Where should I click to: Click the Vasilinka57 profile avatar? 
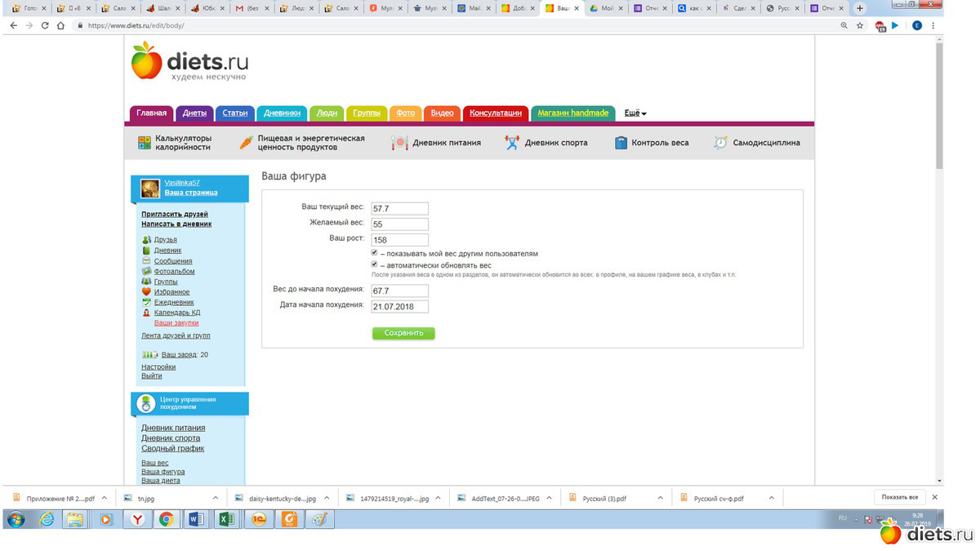click(x=150, y=189)
